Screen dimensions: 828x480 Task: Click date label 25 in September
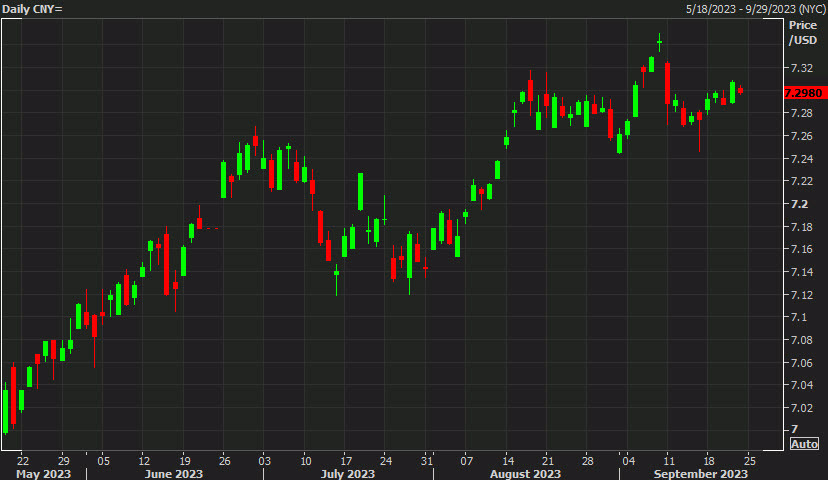[750, 460]
